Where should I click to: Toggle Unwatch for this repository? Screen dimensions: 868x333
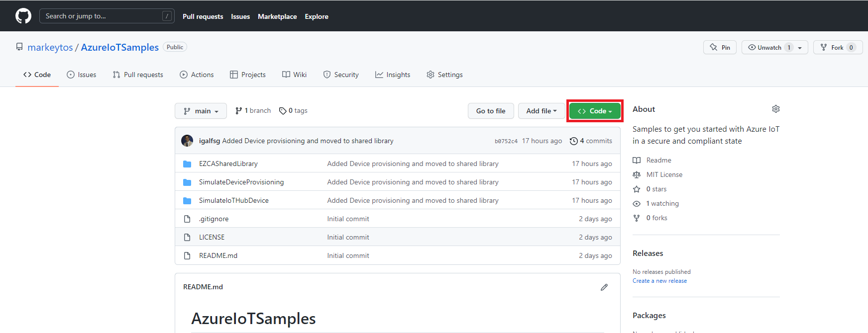(769, 48)
